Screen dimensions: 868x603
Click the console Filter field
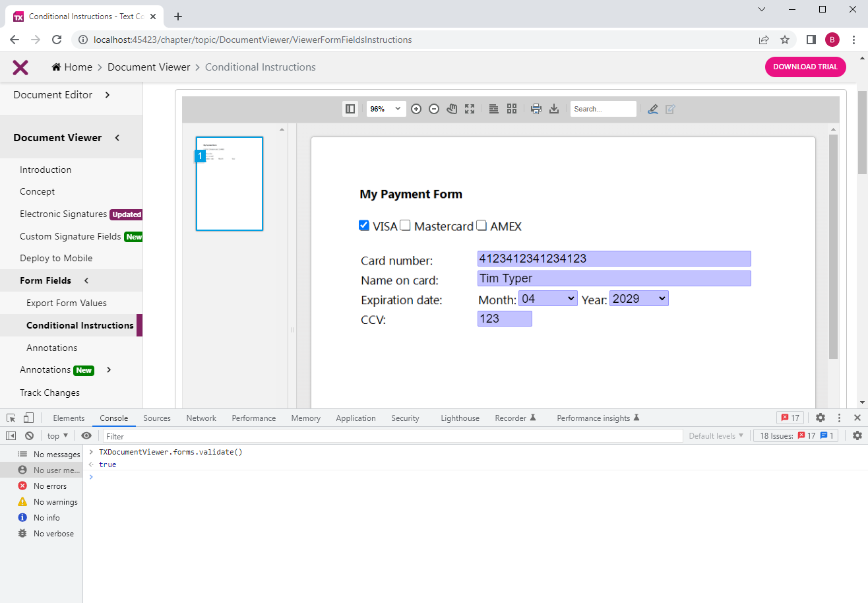(x=392, y=436)
